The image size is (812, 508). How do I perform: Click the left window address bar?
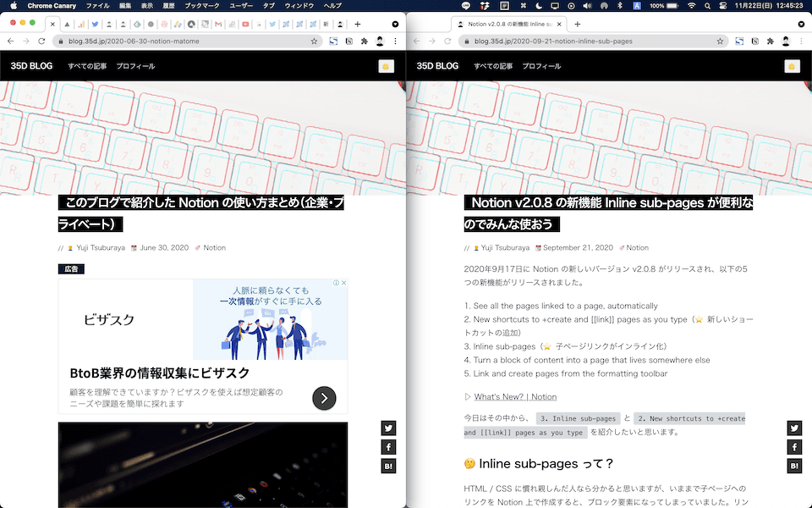pyautogui.click(x=186, y=41)
